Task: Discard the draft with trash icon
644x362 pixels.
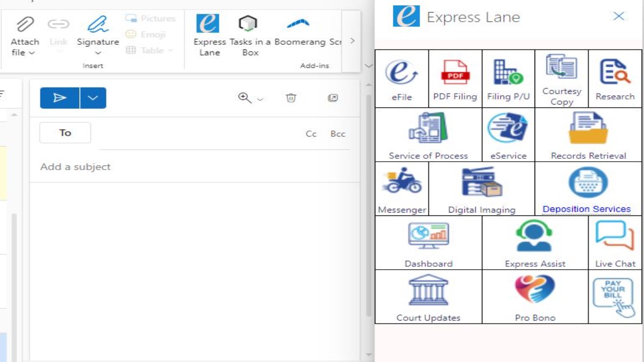Action: (x=291, y=98)
